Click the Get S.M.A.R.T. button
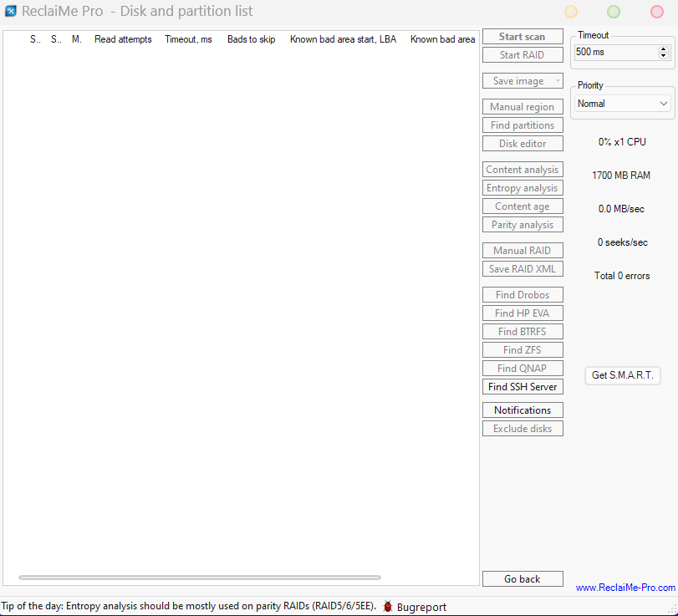The image size is (678, 616). click(622, 375)
